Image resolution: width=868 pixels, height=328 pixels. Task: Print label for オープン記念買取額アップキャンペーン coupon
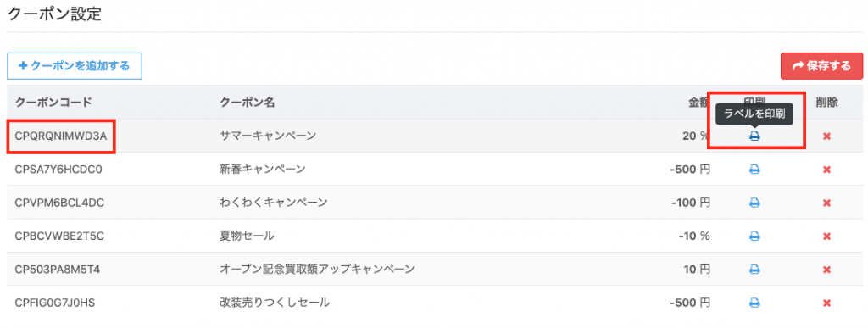click(754, 270)
